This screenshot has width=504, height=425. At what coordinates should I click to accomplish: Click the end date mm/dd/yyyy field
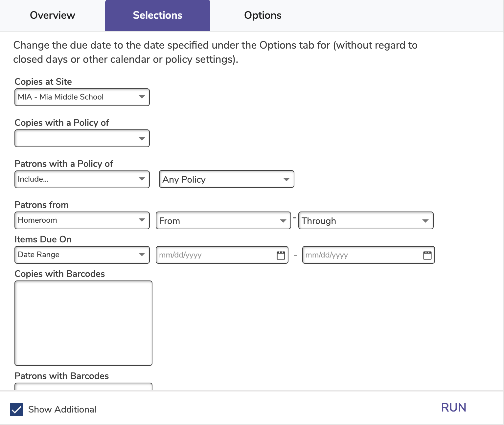[x=361, y=255]
